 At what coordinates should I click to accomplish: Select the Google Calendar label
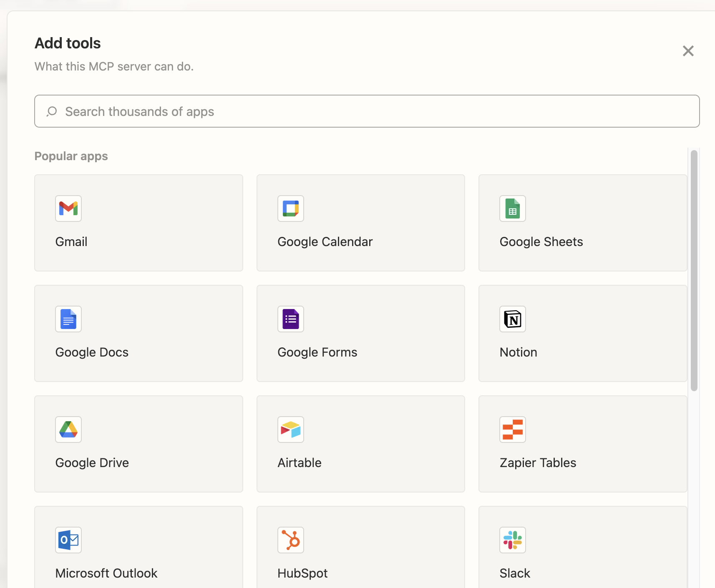click(325, 242)
